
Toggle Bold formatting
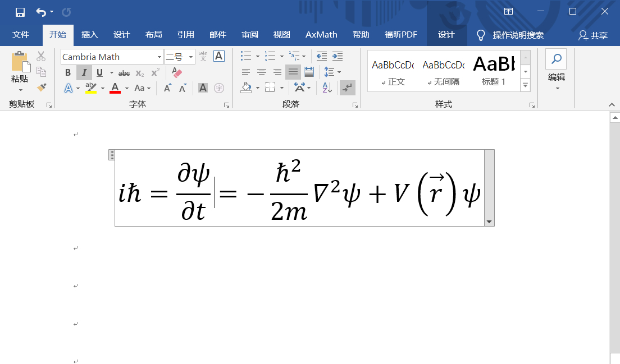coord(68,73)
